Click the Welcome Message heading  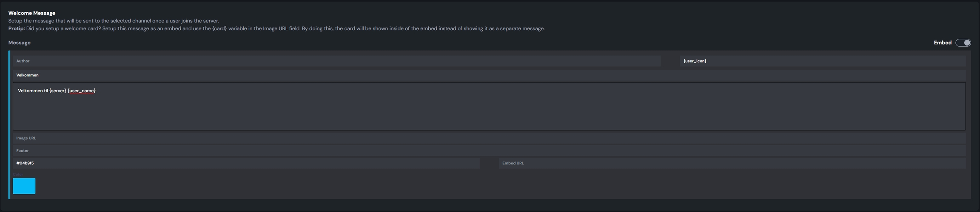(32, 13)
